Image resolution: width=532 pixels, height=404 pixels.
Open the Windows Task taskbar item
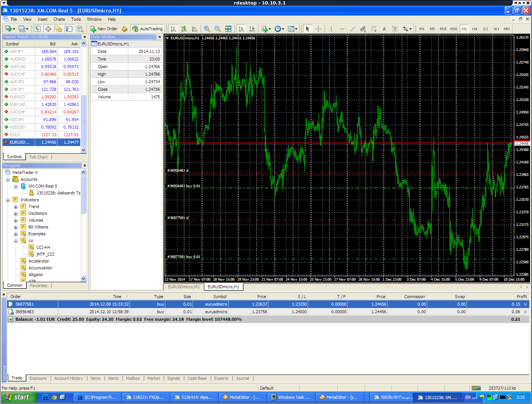click(x=291, y=397)
